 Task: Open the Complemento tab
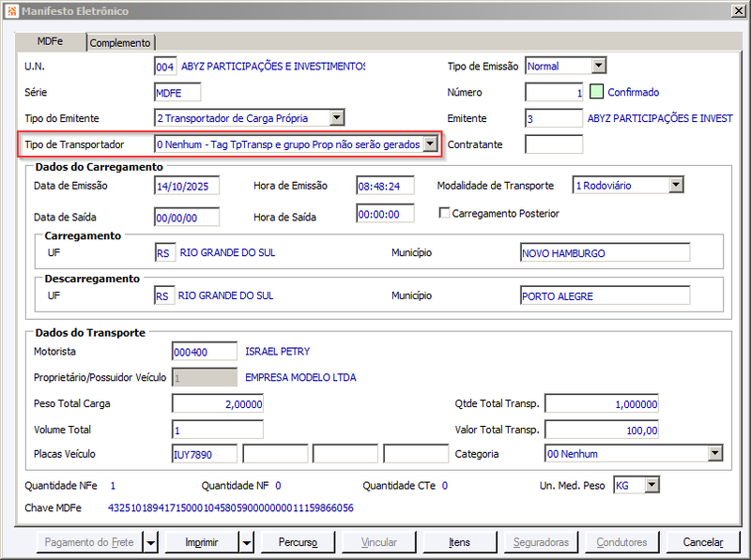(120, 42)
